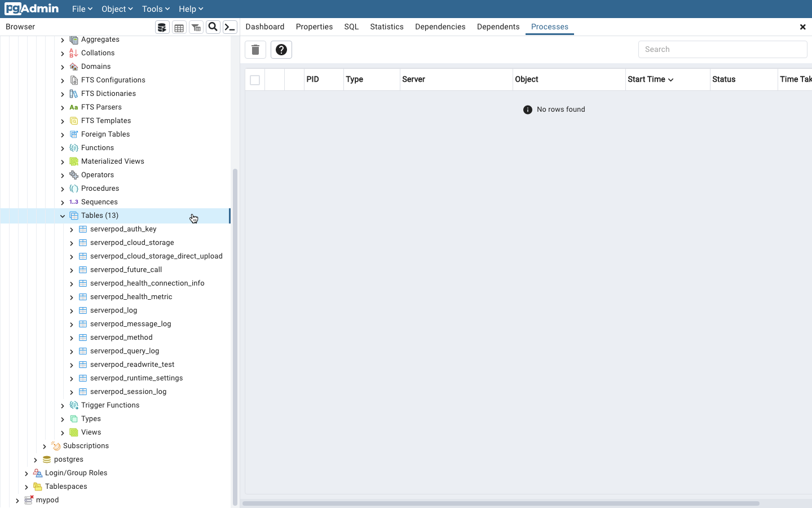812x508 pixels.
Task: Select serverpod_runtime_settings table
Action: 136,378
